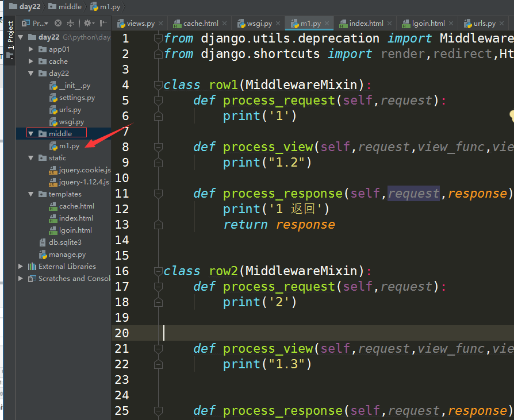Click the row2 class name in the code
Image resolution: width=514 pixels, height=420 pixels.
(x=223, y=271)
